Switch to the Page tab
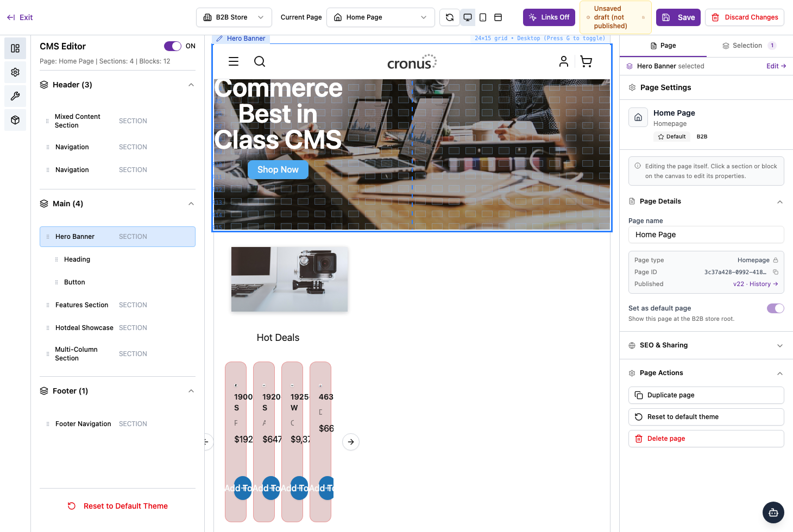793x532 pixels. coord(663,46)
